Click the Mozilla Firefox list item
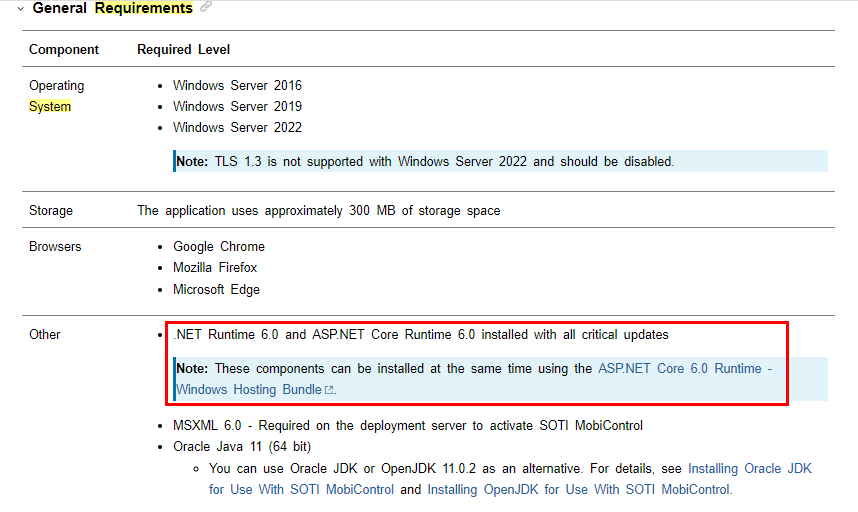 click(215, 268)
